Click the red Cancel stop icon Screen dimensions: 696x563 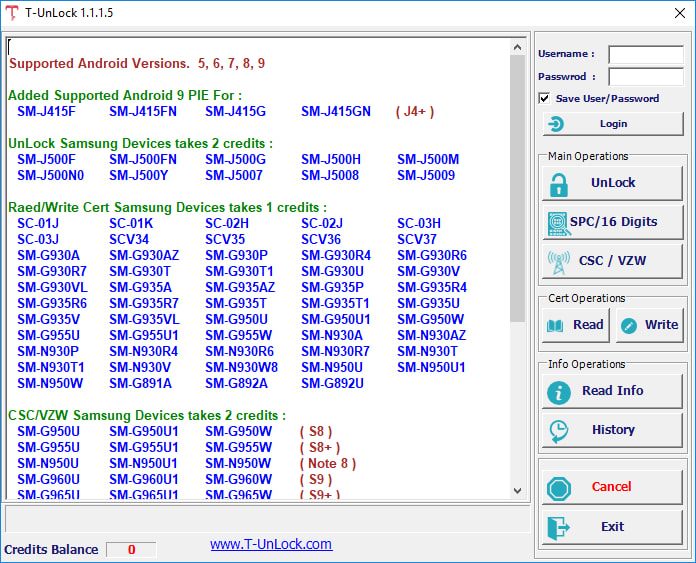[558, 487]
